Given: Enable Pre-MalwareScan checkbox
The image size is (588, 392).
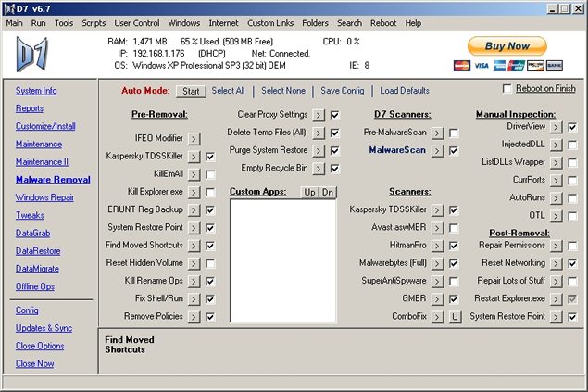Looking at the screenshot, I should click(x=454, y=133).
